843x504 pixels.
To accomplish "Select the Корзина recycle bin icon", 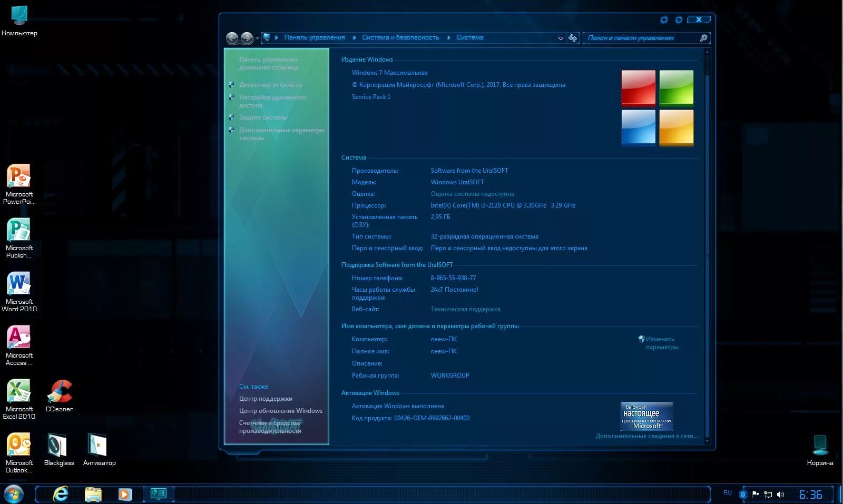I will [820, 450].
